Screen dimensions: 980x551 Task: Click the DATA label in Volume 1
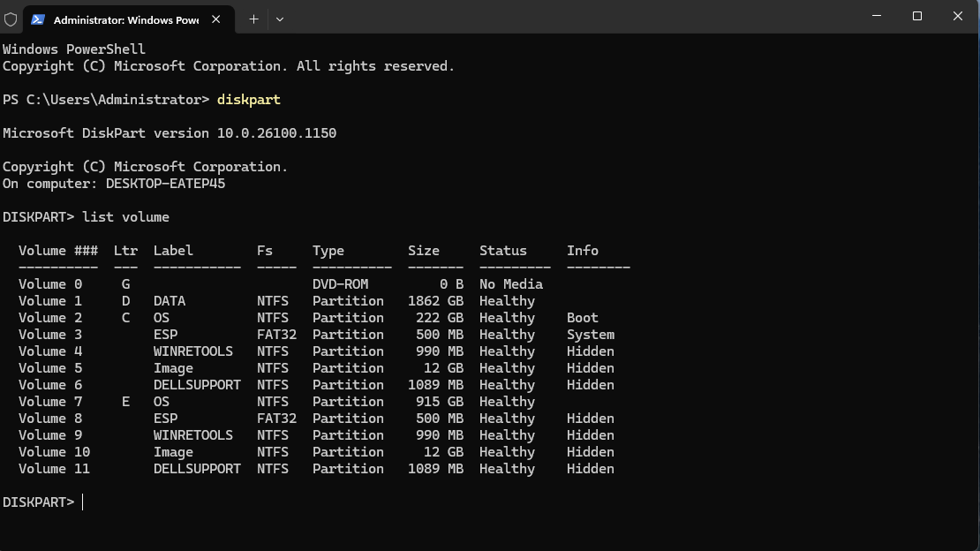[x=170, y=301]
